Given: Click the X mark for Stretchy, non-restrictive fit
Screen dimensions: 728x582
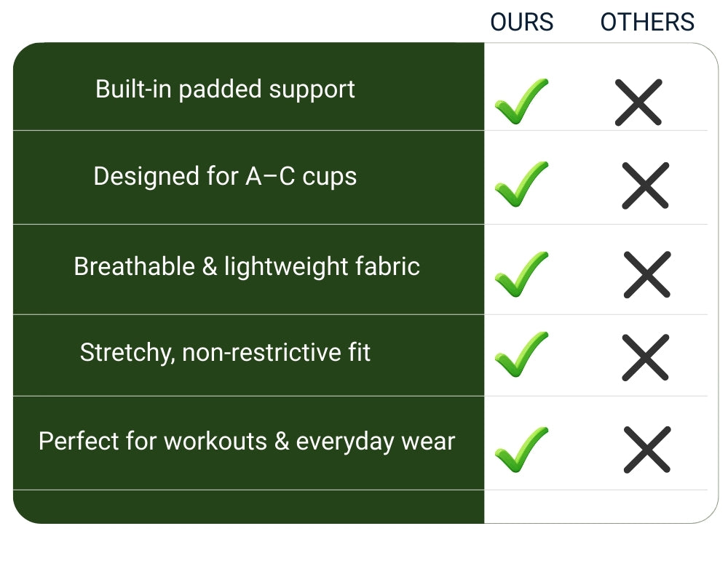Looking at the screenshot, I should tap(645, 356).
